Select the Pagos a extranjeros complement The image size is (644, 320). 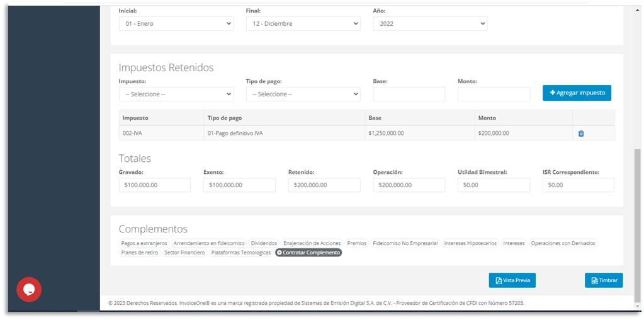144,243
